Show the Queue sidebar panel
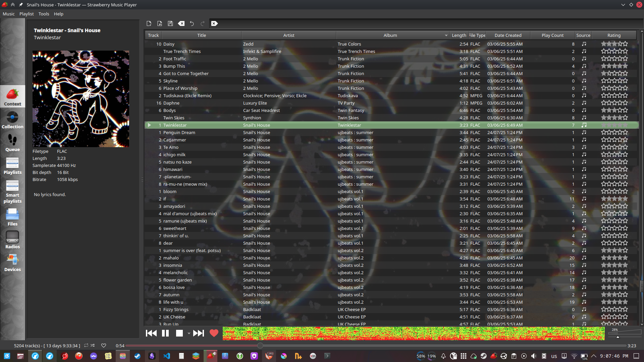The width and height of the screenshot is (644, 362). (x=12, y=142)
